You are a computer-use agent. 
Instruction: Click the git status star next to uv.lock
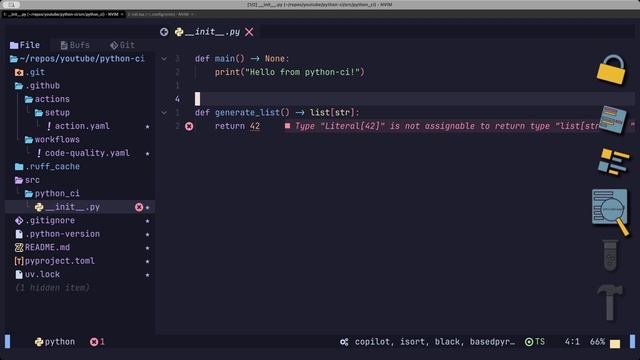coord(147,275)
